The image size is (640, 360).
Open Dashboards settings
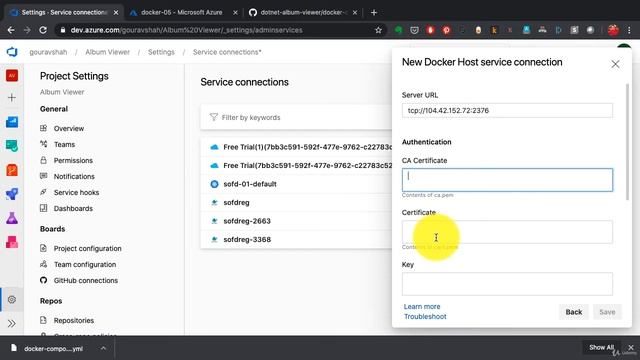[x=73, y=208]
